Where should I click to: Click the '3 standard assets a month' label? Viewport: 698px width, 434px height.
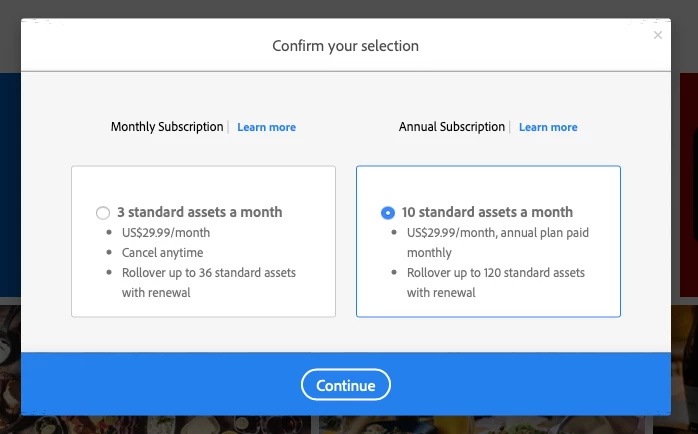pyautogui.click(x=199, y=212)
